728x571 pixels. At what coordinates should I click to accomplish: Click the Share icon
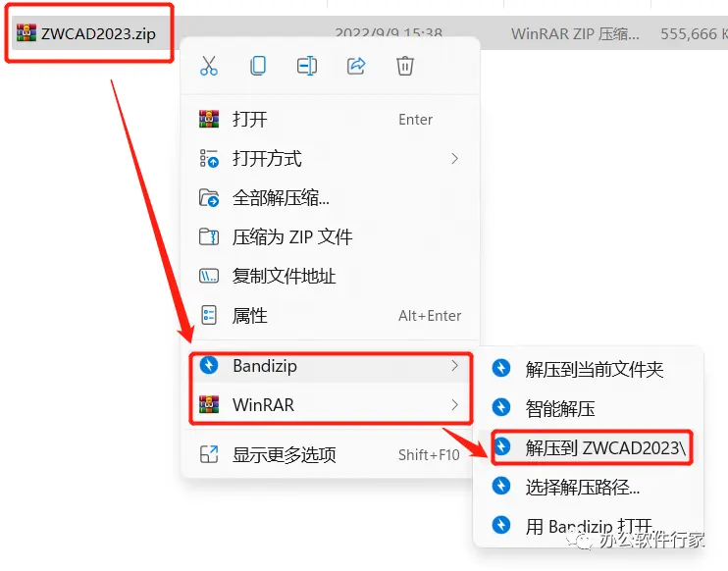tap(356, 66)
